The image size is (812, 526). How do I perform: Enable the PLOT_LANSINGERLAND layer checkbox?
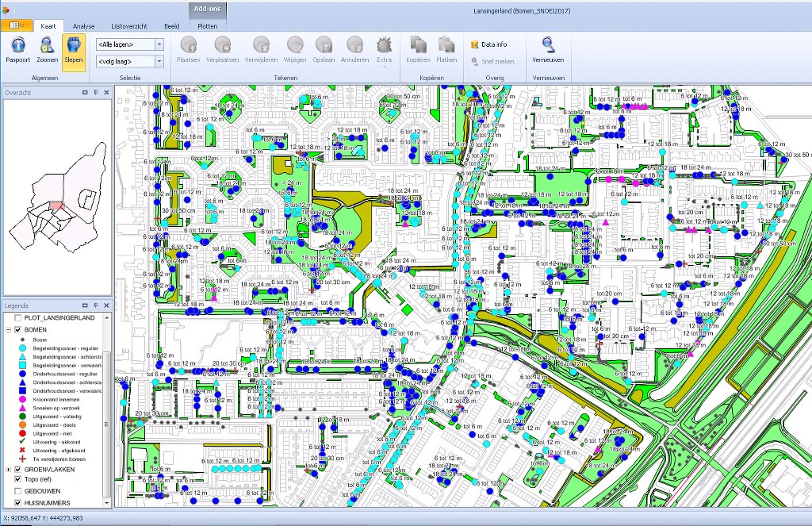pos(18,318)
